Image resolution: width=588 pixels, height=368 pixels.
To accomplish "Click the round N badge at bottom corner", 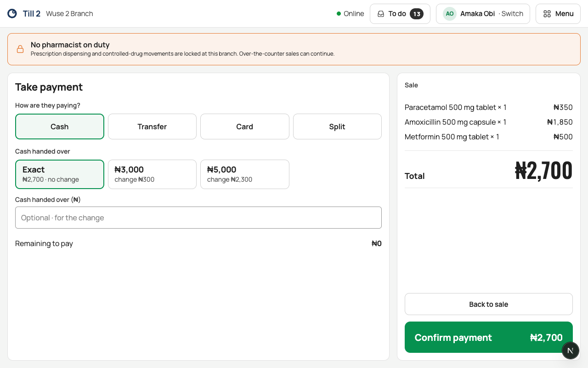I will click(x=570, y=351).
